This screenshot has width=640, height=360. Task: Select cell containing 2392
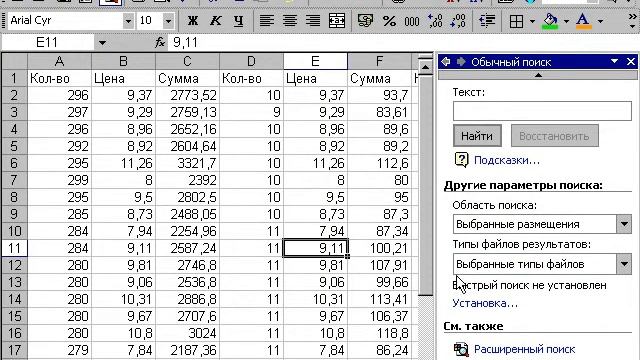tap(187, 180)
